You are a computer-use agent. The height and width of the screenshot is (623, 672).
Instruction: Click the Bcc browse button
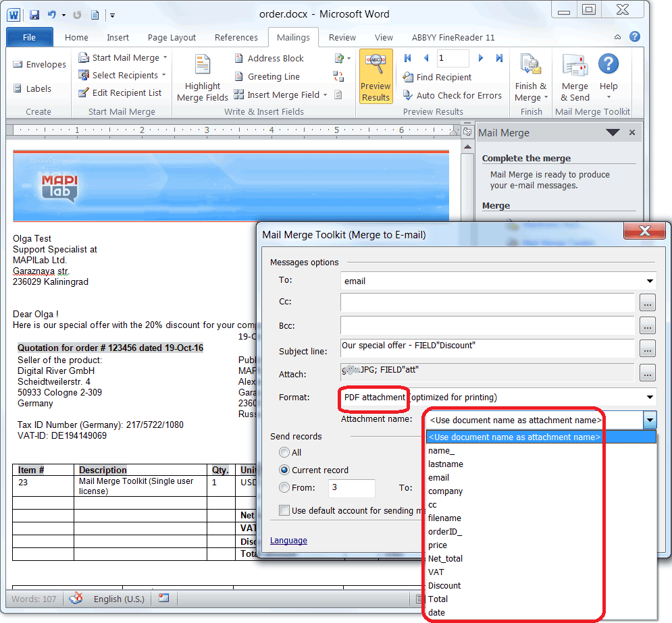click(647, 325)
